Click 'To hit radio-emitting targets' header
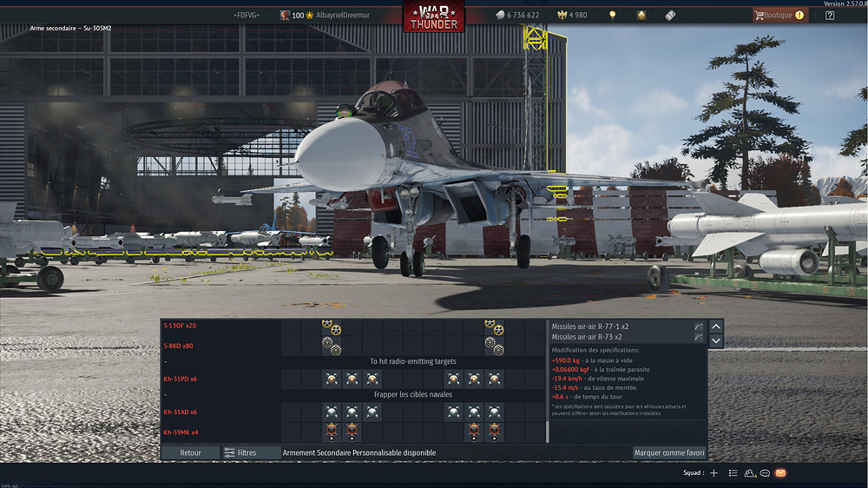 point(413,361)
